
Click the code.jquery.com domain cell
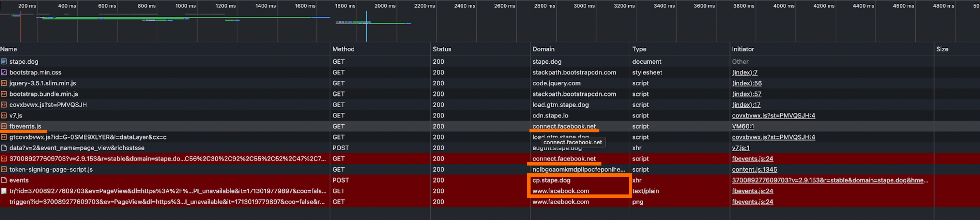click(556, 83)
